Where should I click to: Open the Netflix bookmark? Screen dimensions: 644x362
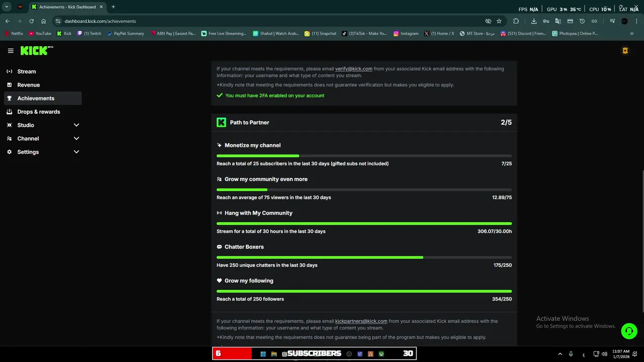[x=14, y=34]
